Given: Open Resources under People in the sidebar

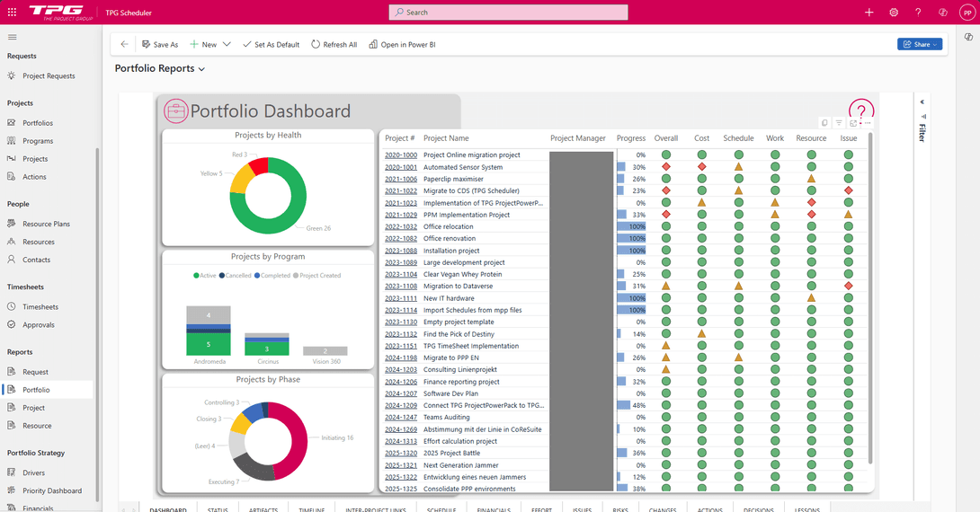Looking at the screenshot, I should [x=38, y=242].
